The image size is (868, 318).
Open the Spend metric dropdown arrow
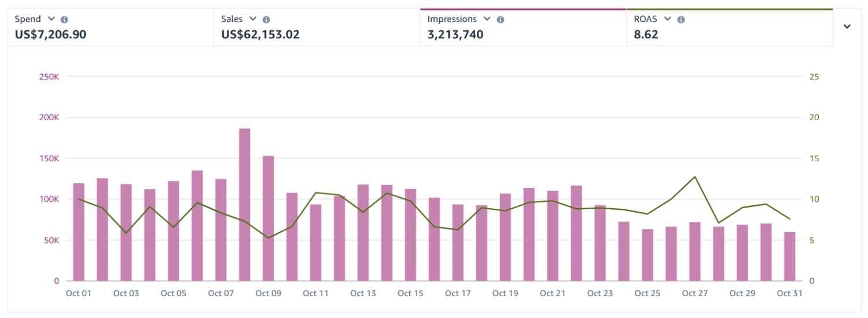tap(52, 19)
